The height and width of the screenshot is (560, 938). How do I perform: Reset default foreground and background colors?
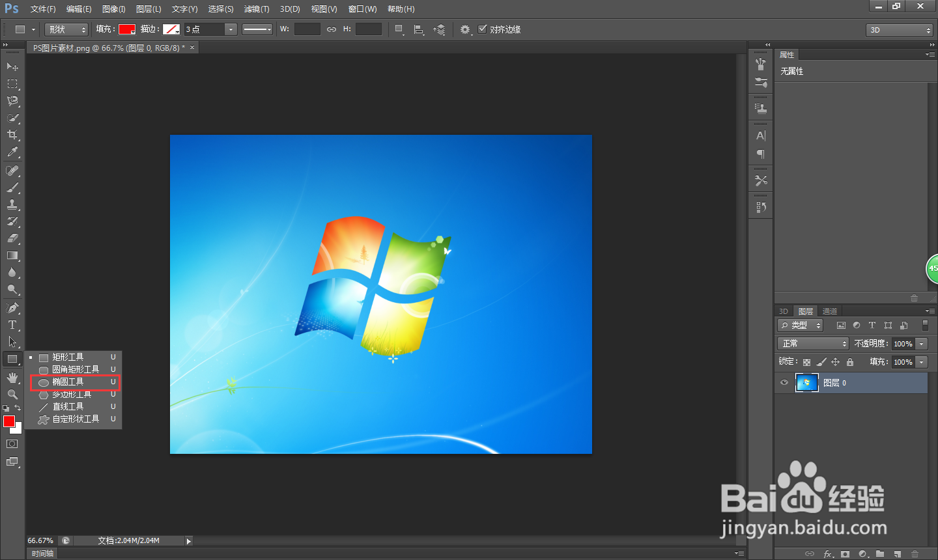tap(6, 408)
